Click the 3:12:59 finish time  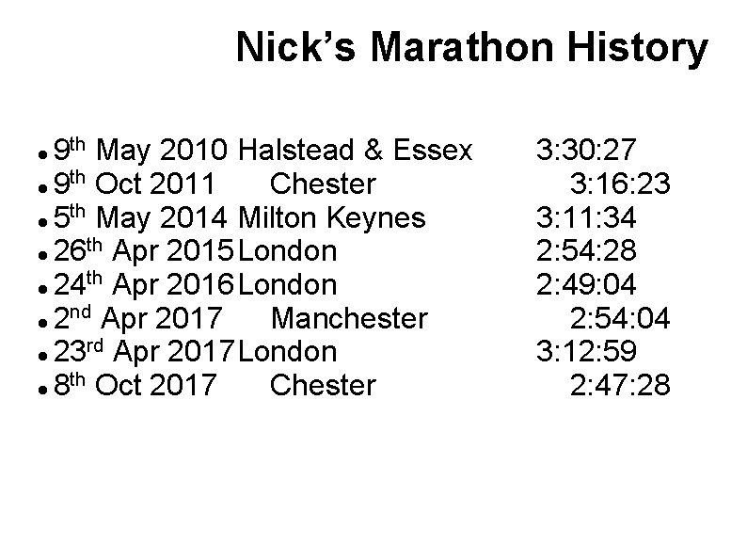tap(586, 351)
